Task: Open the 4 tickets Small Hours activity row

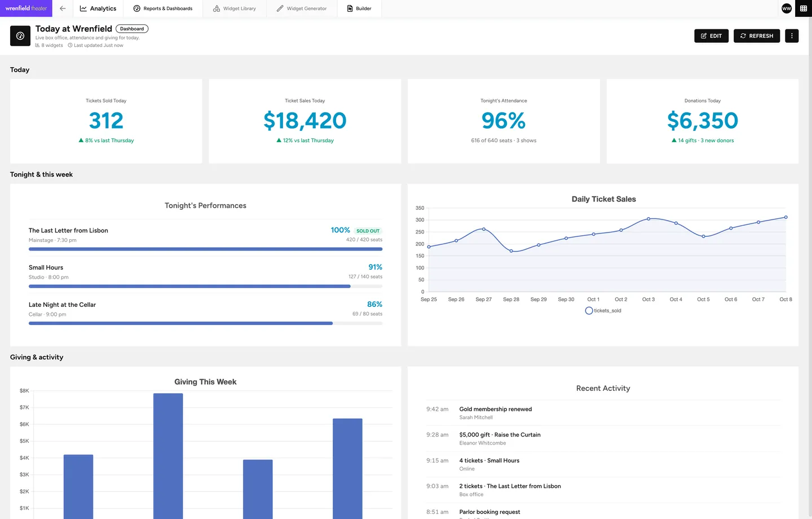Action: [603, 464]
